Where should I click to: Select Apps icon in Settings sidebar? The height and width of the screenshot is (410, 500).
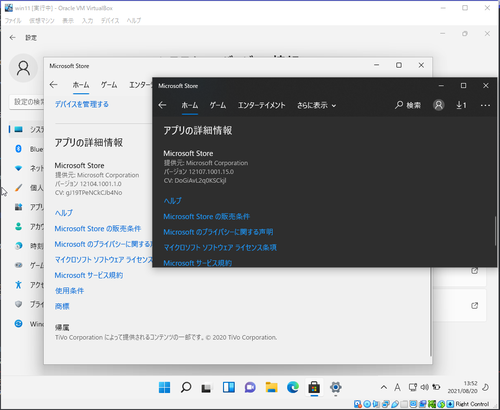click(19, 207)
